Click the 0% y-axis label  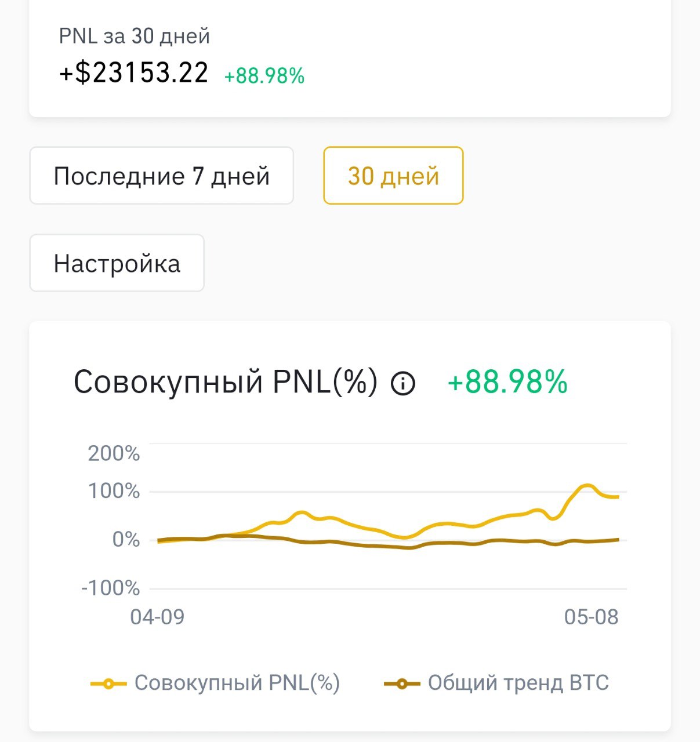point(126,540)
